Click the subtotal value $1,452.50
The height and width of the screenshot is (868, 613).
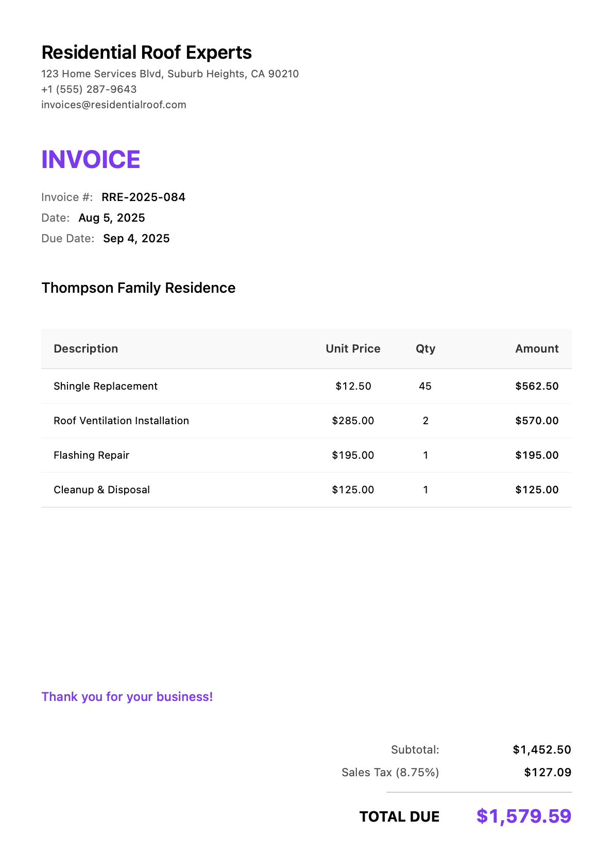[542, 749]
